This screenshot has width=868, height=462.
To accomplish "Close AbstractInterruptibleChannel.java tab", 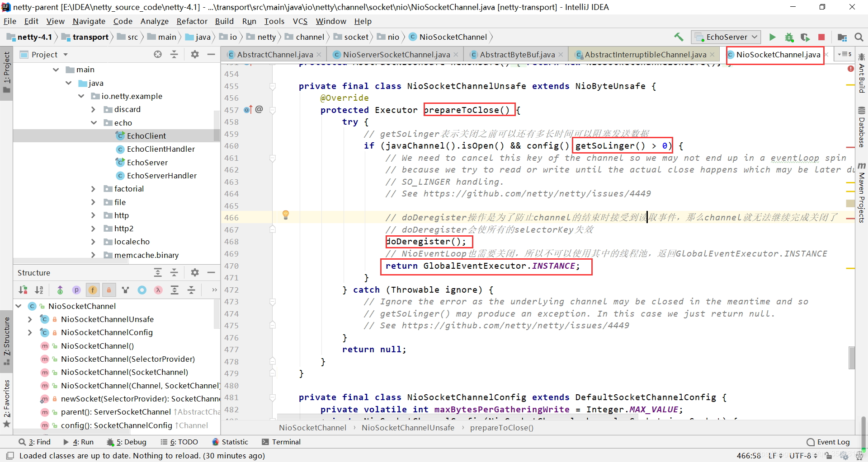I will 712,55.
